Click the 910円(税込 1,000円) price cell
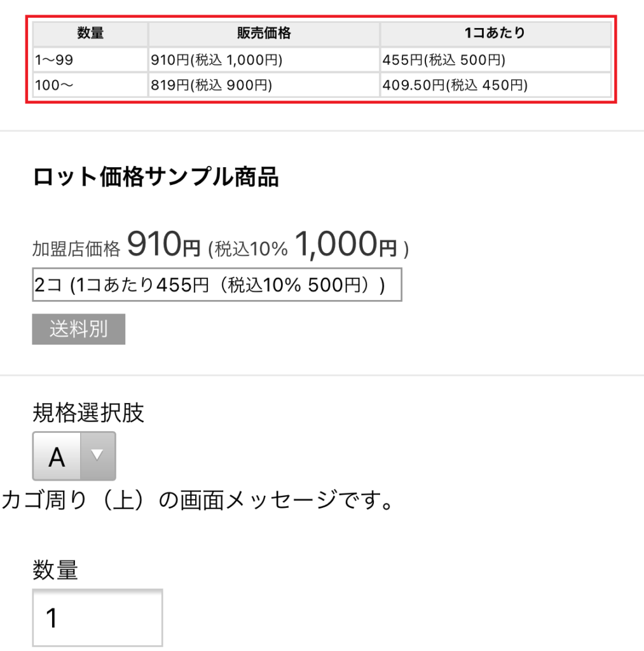The height and width of the screenshot is (651, 644). point(264,60)
